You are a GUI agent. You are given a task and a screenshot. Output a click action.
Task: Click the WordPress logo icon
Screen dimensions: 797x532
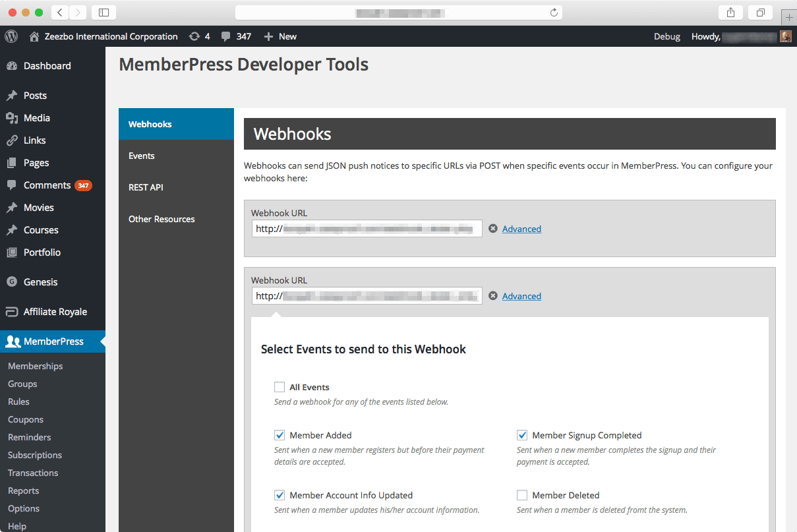pos(11,36)
